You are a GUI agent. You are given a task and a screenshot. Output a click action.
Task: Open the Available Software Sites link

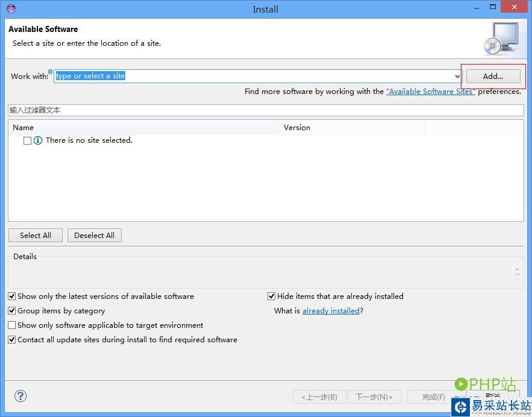point(431,91)
